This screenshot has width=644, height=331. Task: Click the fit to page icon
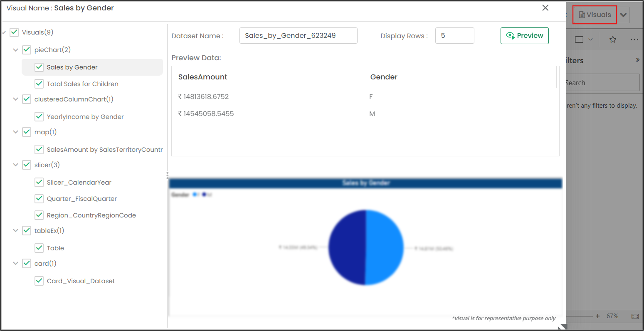point(635,316)
